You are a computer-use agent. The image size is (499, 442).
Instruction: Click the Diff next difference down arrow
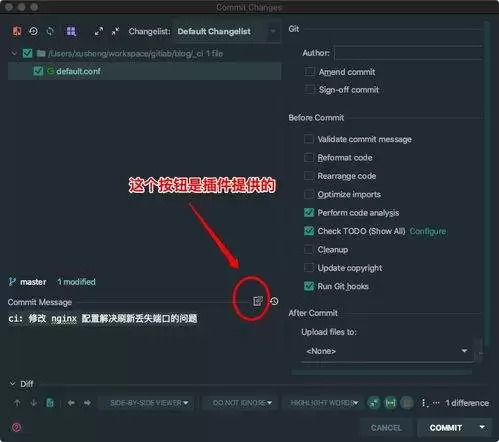[34, 403]
